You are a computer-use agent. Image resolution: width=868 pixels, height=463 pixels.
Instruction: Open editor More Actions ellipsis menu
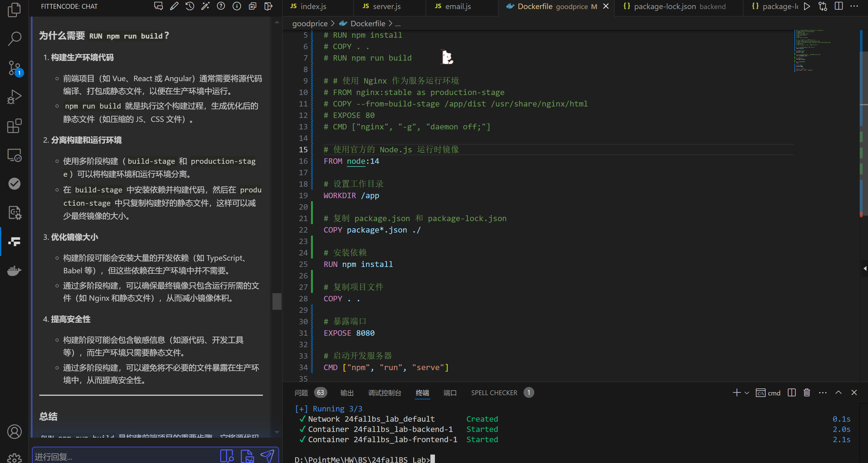coord(854,6)
